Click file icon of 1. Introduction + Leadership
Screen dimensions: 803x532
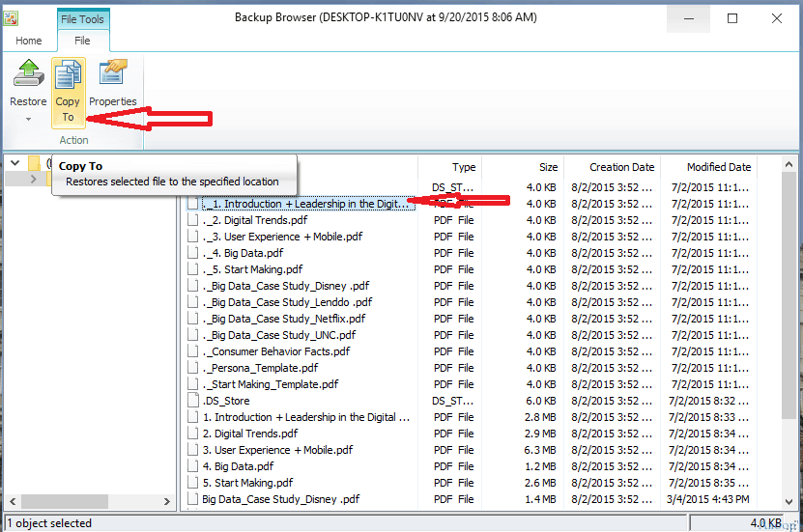pos(192,417)
